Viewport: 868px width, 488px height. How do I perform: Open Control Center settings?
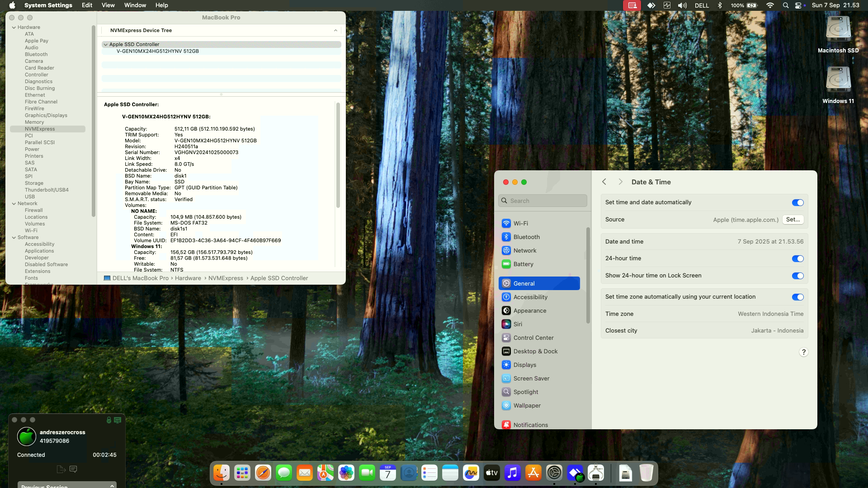pos(539,338)
